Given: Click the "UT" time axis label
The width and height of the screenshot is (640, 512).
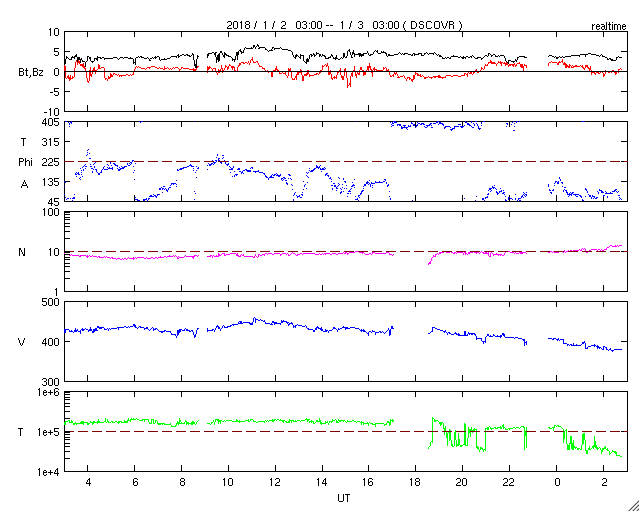Looking at the screenshot, I should [x=344, y=498].
